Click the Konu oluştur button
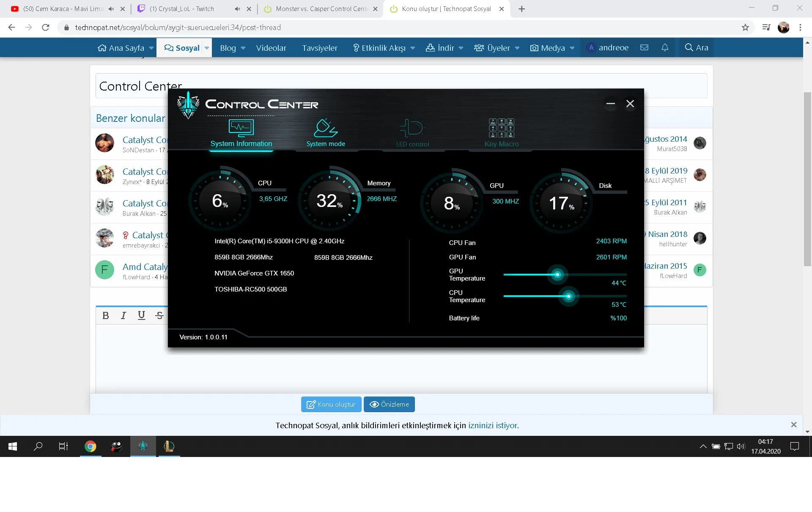 (331, 405)
